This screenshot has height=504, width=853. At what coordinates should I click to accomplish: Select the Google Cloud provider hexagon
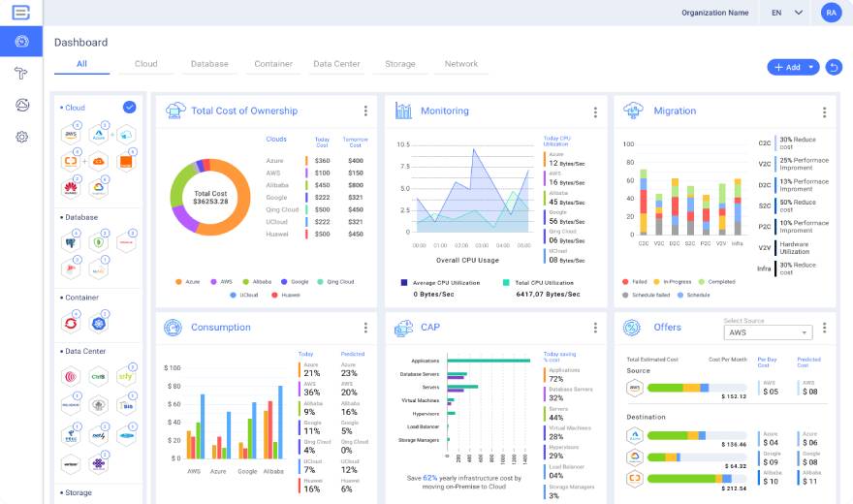tap(99, 188)
